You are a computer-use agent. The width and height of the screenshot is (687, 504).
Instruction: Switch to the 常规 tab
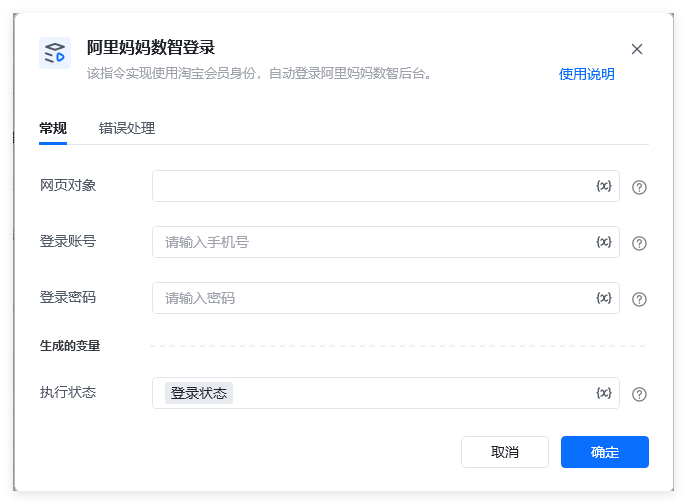pos(53,128)
